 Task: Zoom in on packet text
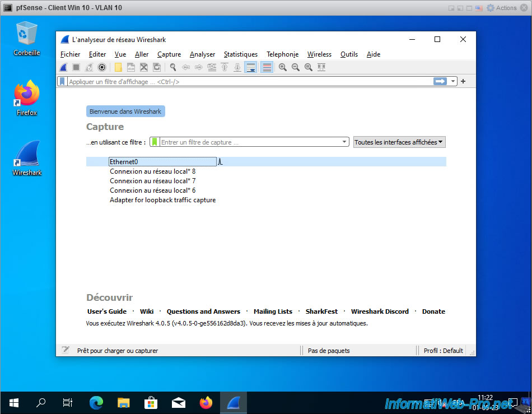283,67
